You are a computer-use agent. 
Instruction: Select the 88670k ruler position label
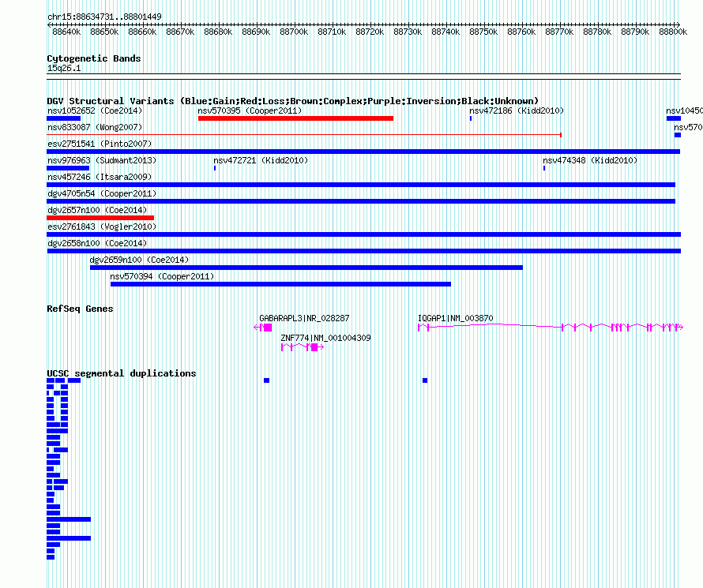[180, 32]
